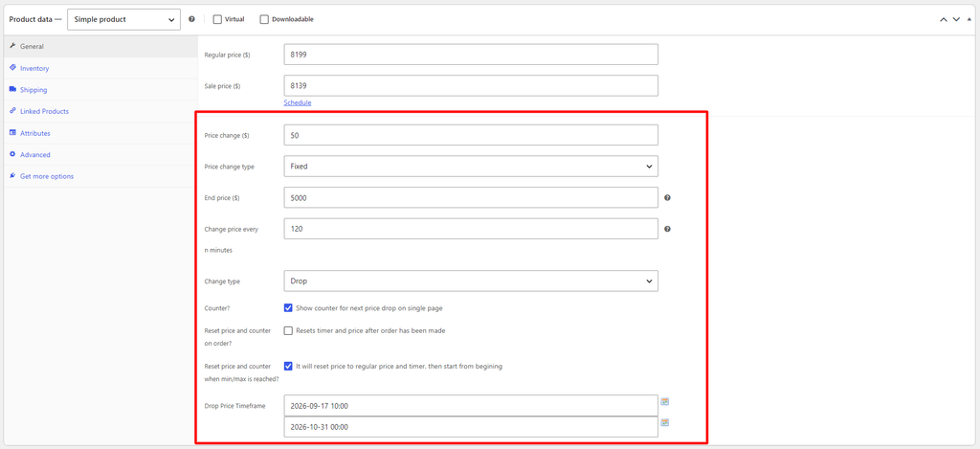Click Get more options tab
The width and height of the screenshot is (980, 449).
click(x=100, y=176)
